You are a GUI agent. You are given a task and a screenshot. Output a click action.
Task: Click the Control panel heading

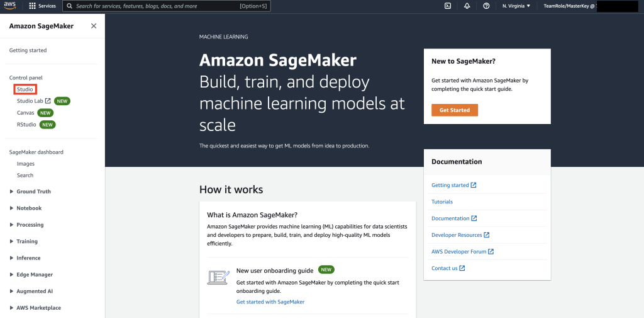(26, 77)
